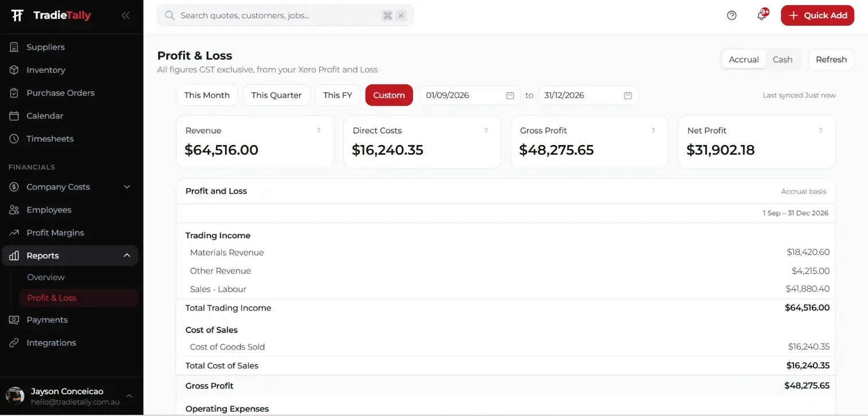
Task: Click the Refresh button
Action: click(831, 60)
